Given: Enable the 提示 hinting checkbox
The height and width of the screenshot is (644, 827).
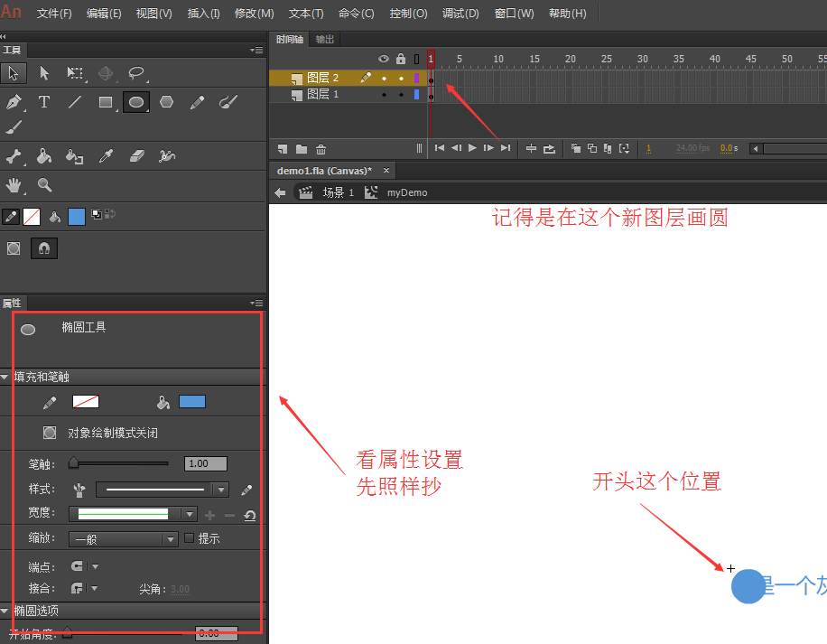Looking at the screenshot, I should (x=189, y=538).
